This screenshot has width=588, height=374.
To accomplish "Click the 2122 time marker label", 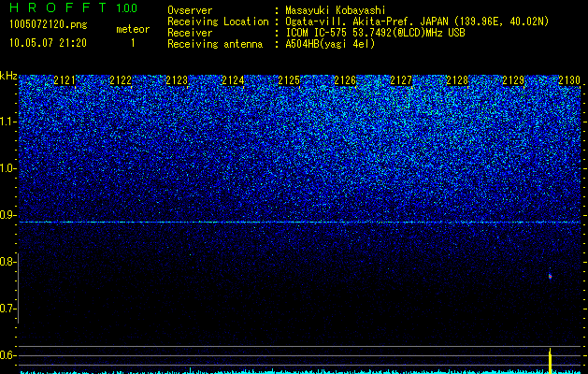I will (x=121, y=80).
